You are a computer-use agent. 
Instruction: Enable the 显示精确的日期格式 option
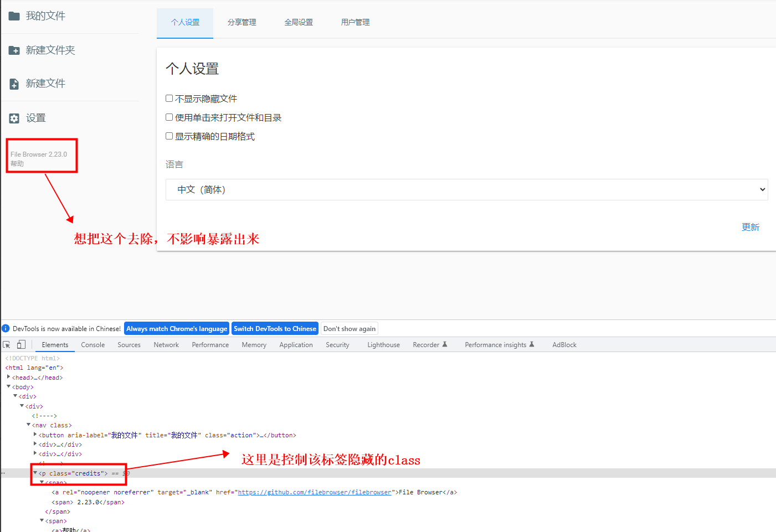(169, 136)
